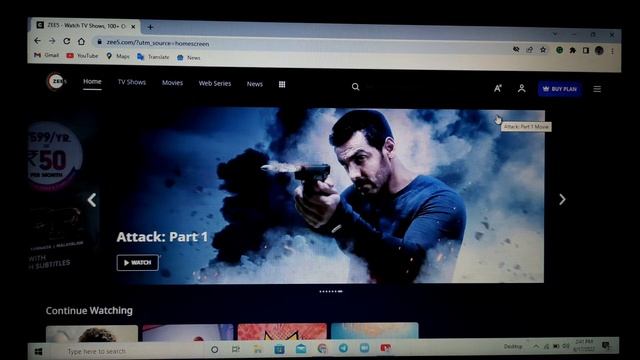Click the Attack: Part 1 title
The height and width of the screenshot is (360, 640).
tap(162, 237)
